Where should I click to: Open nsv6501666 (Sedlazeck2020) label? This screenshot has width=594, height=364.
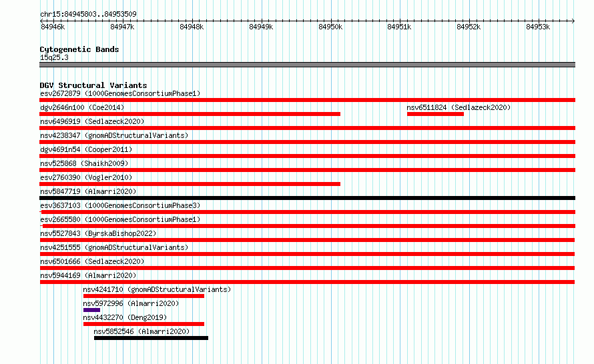point(92,261)
